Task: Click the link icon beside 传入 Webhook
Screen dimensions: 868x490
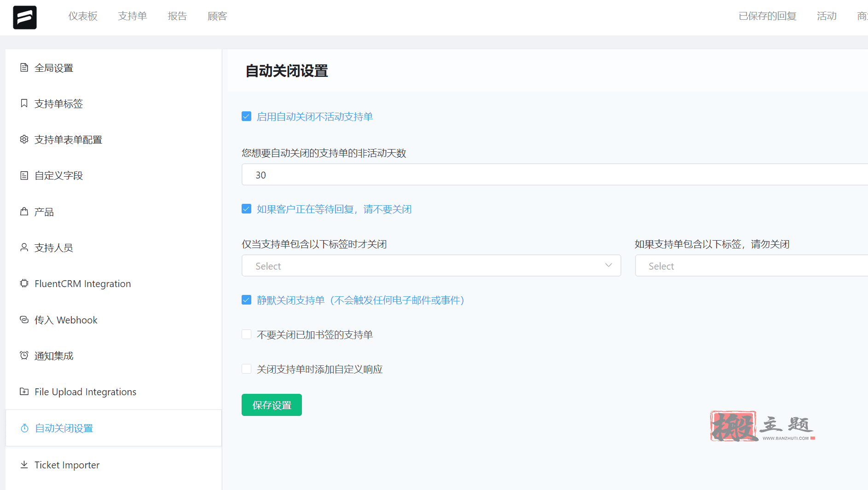Action: [24, 320]
